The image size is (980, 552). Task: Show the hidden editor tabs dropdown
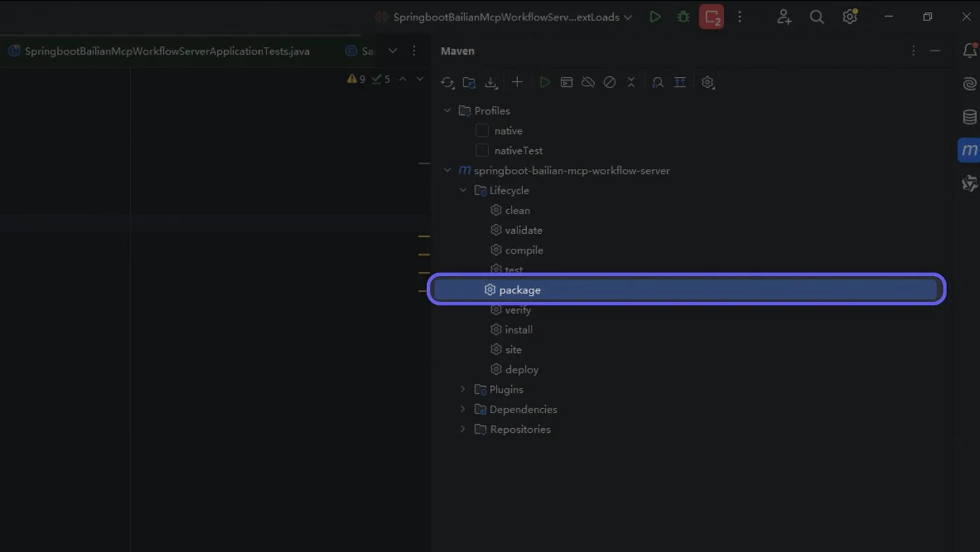click(x=393, y=51)
